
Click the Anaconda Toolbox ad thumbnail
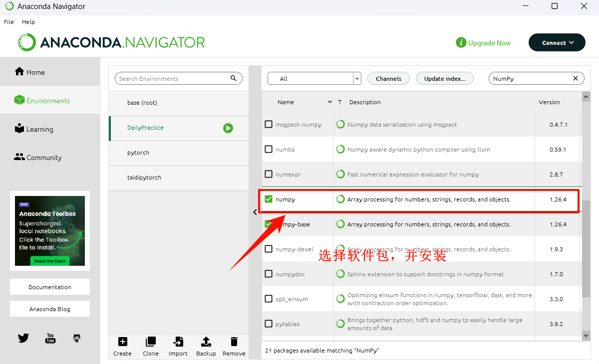(50, 231)
